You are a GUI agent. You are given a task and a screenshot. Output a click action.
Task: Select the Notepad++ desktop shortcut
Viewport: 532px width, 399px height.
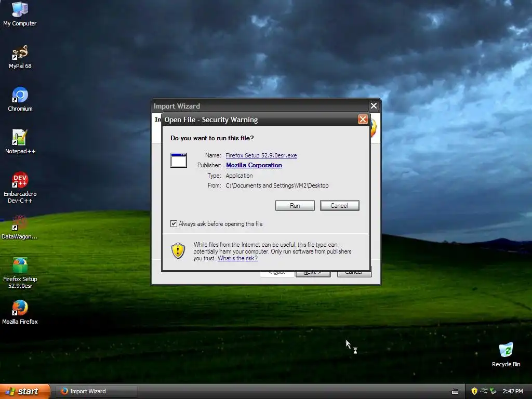pos(20,142)
